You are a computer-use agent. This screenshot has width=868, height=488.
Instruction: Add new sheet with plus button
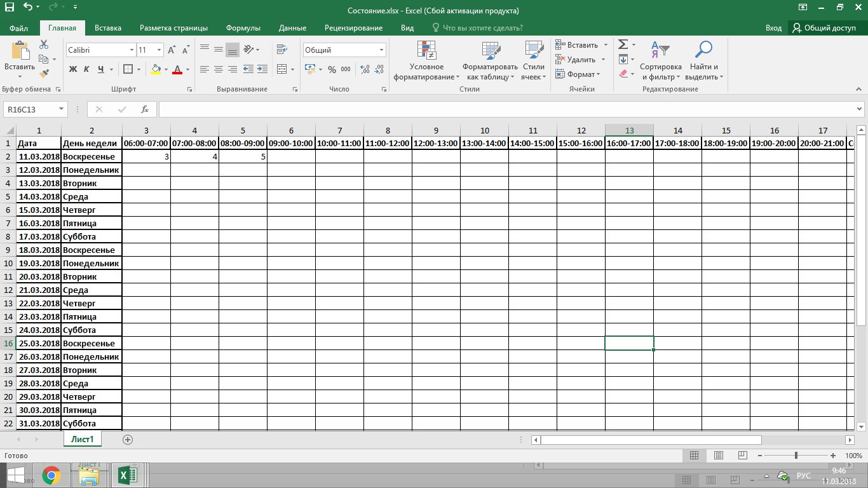pos(128,439)
